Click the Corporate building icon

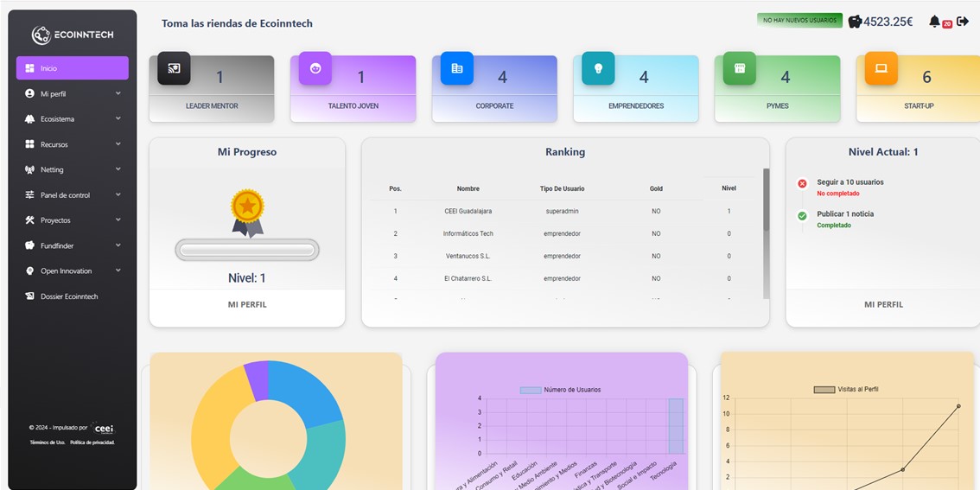click(457, 68)
